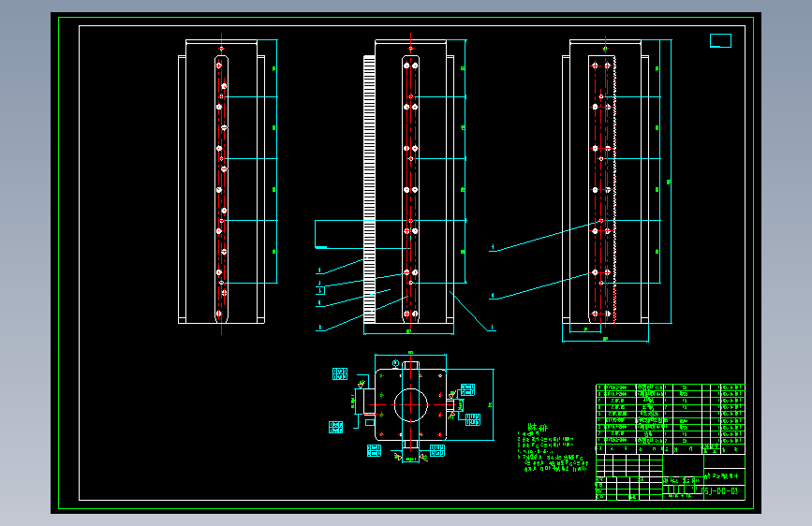Select the green technical notes text block
812x526 pixels.
tap(554, 447)
